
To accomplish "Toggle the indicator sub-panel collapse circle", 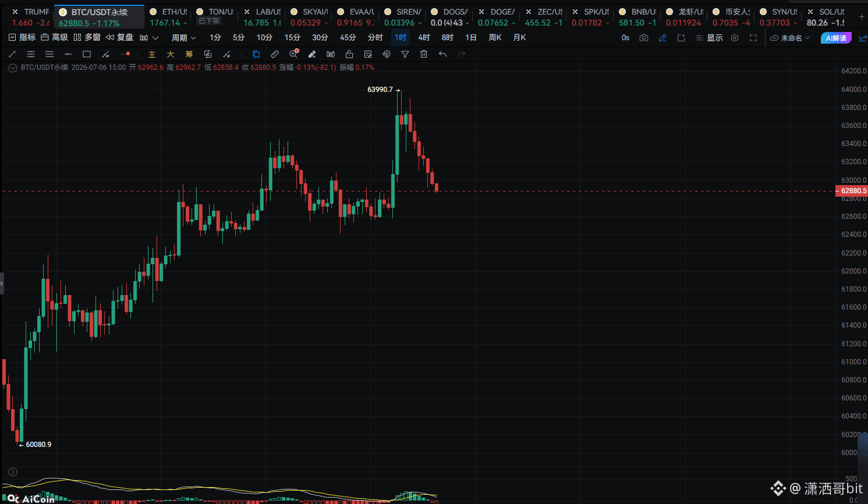I will pyautogui.click(x=13, y=472).
